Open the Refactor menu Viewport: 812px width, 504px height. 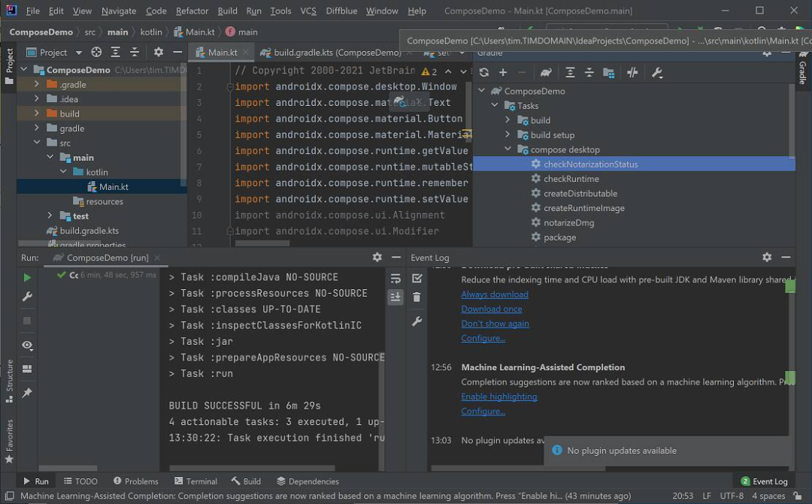(192, 11)
